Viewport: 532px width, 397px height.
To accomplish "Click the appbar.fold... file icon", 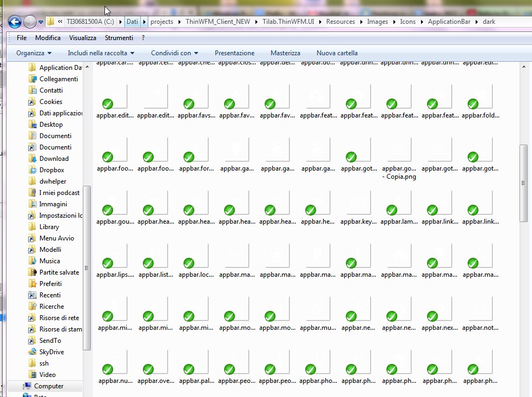I will tap(480, 98).
